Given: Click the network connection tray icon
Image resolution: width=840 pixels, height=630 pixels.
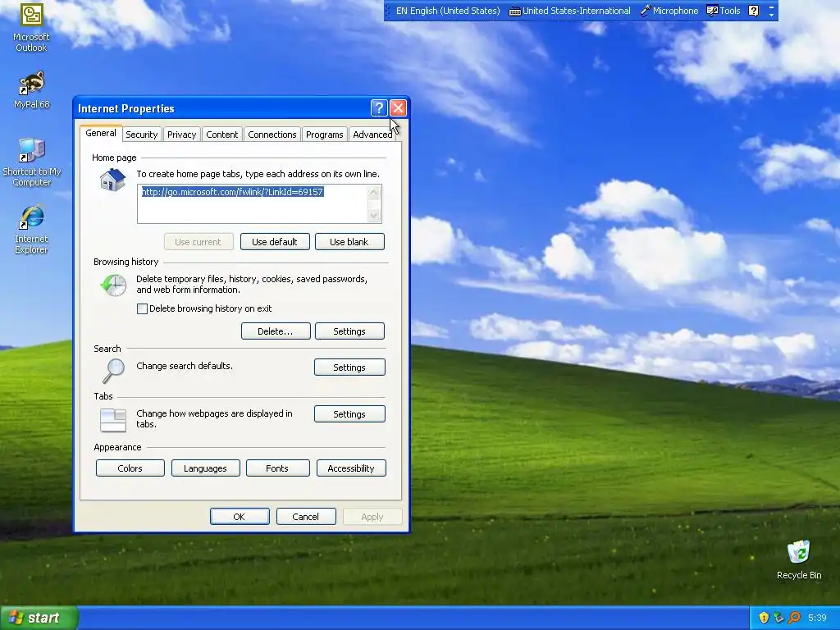Looking at the screenshot, I should (779, 618).
